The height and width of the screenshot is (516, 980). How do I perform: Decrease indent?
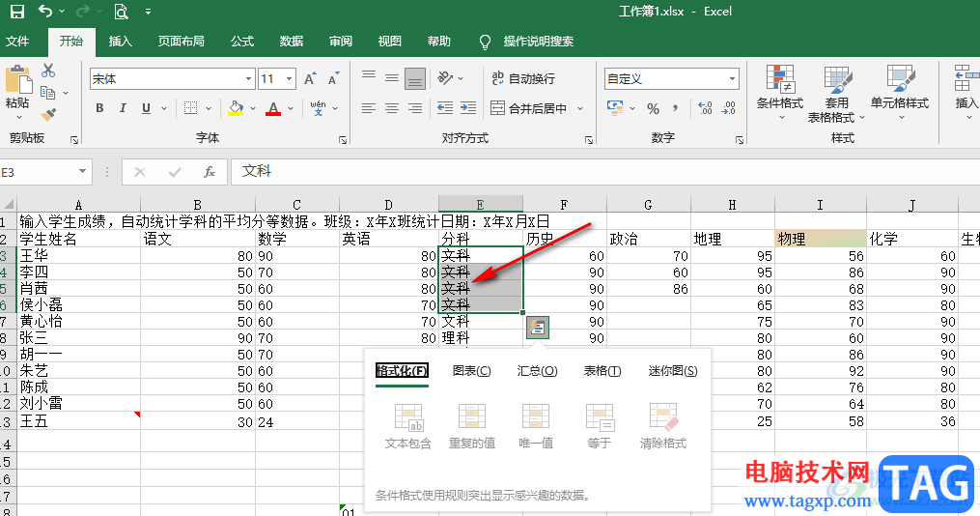click(445, 108)
